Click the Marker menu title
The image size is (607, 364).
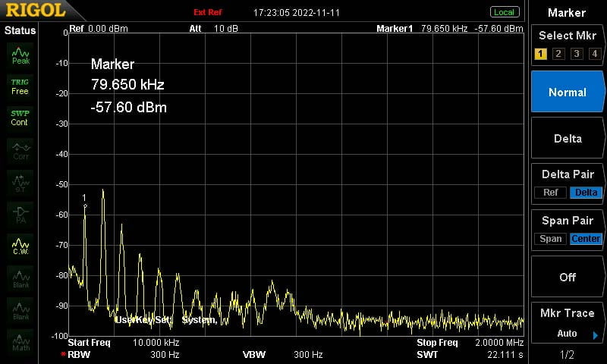(x=567, y=13)
